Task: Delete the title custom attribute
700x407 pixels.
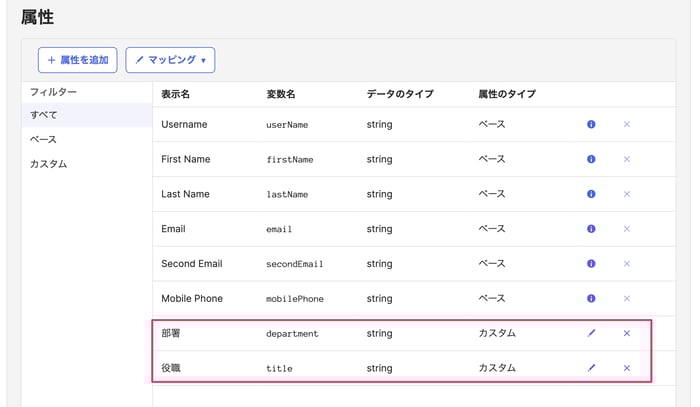Action: click(x=627, y=368)
